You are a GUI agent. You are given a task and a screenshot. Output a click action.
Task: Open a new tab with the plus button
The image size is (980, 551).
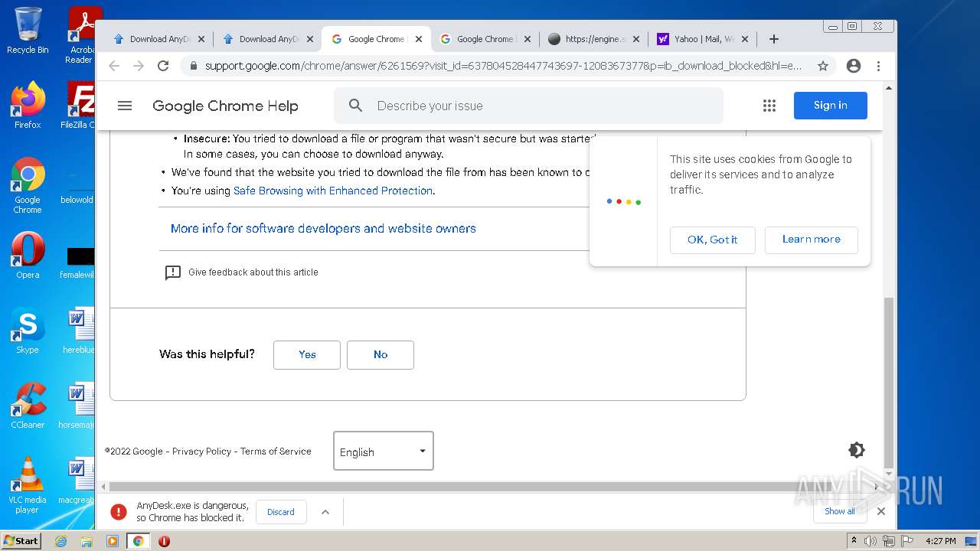774,39
